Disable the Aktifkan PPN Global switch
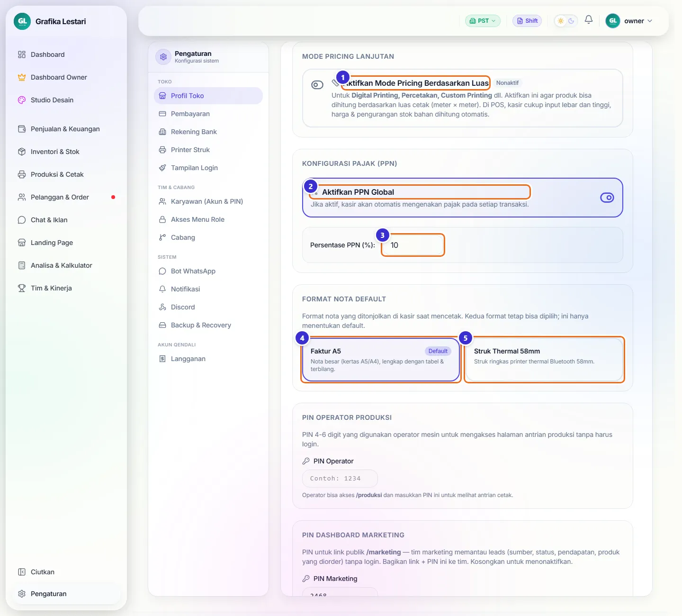Screen dimensions: 682x616 tap(607, 198)
